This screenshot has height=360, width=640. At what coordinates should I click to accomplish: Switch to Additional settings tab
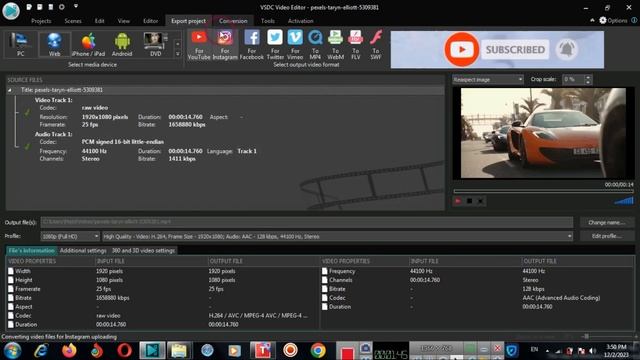coord(83,251)
